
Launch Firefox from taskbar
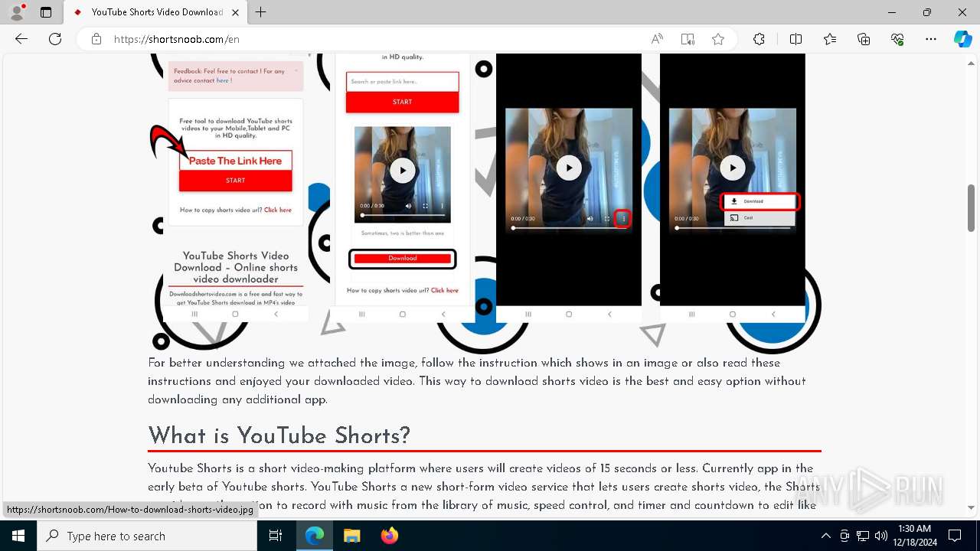coord(389,536)
